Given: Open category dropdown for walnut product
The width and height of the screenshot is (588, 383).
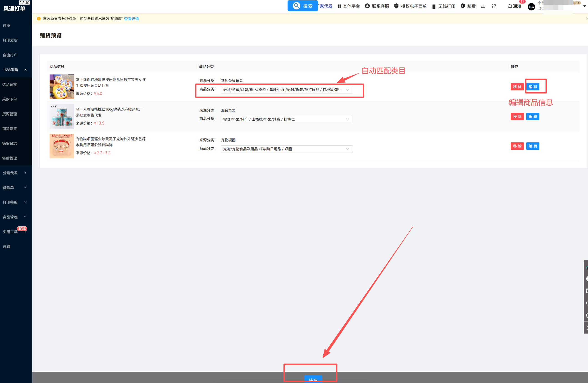Looking at the screenshot, I should coord(286,119).
